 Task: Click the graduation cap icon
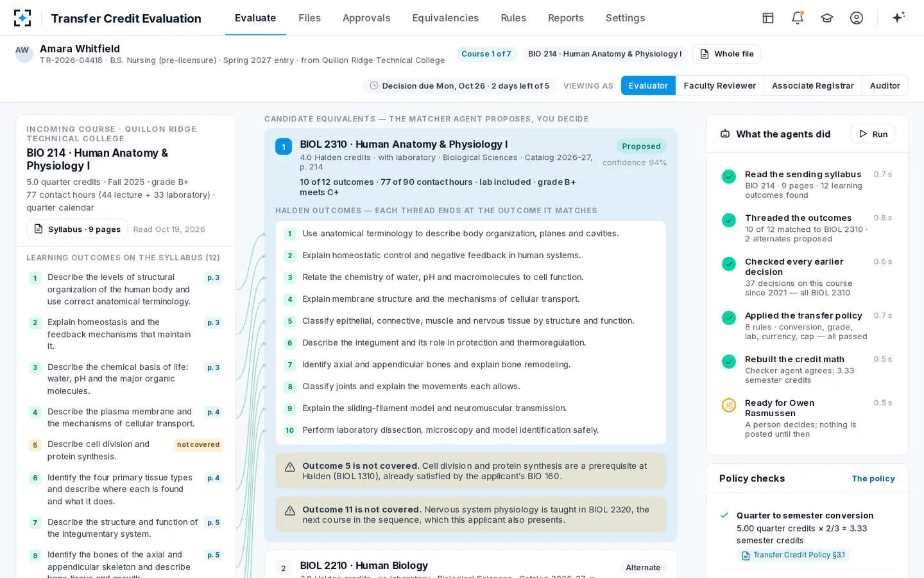tap(827, 18)
